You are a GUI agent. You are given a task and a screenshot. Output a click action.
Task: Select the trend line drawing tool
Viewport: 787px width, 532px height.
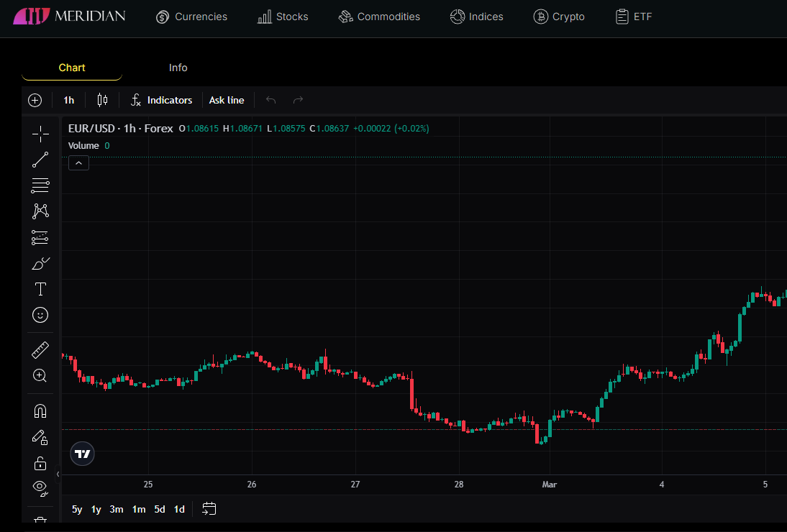[x=40, y=160]
